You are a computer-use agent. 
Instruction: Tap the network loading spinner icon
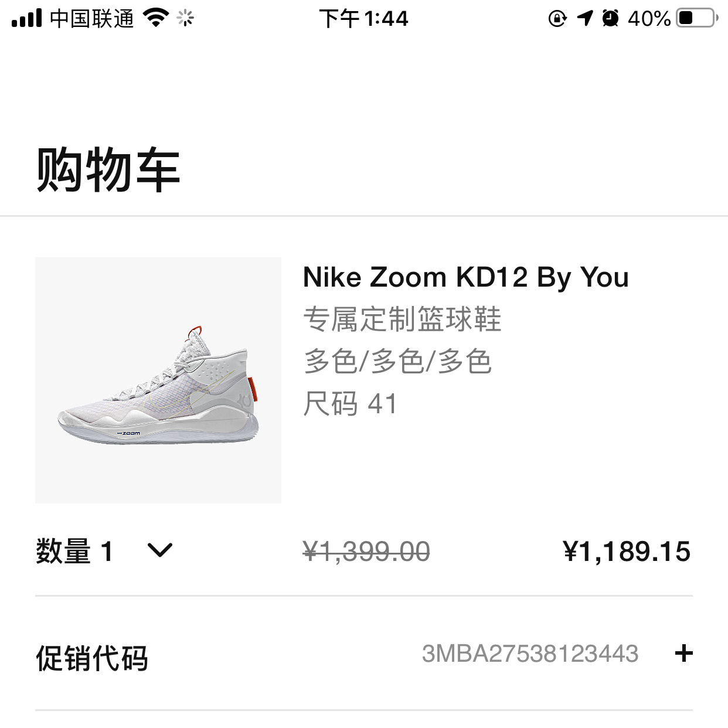[x=185, y=19]
